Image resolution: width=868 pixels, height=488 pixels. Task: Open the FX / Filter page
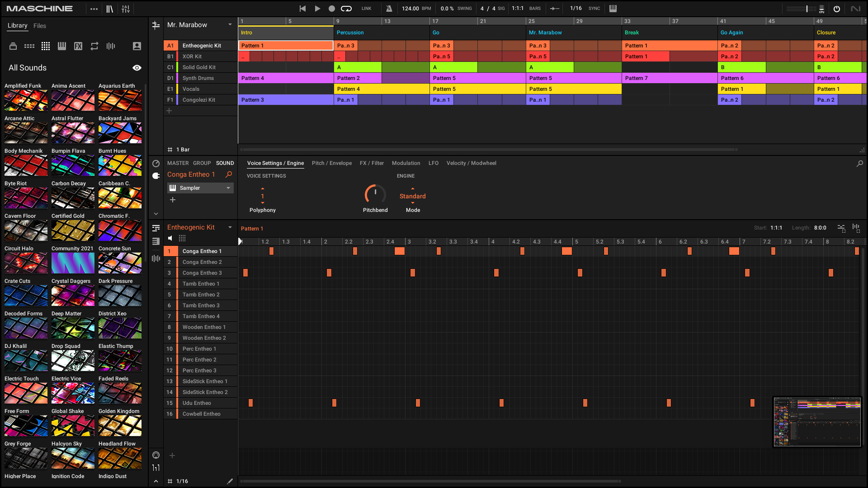point(372,163)
